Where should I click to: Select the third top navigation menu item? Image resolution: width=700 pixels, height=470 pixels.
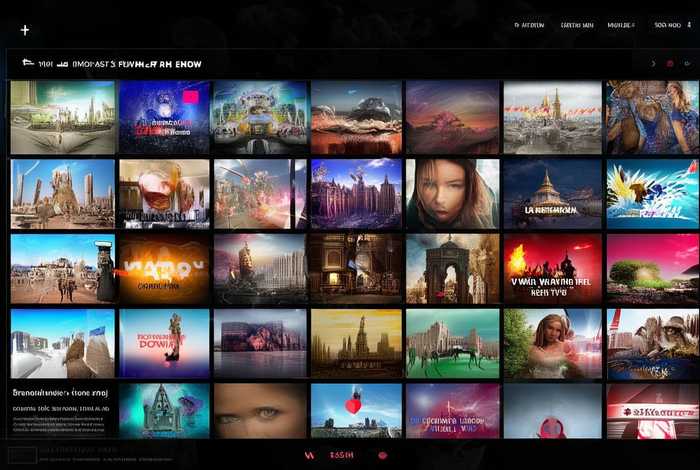(x=621, y=25)
